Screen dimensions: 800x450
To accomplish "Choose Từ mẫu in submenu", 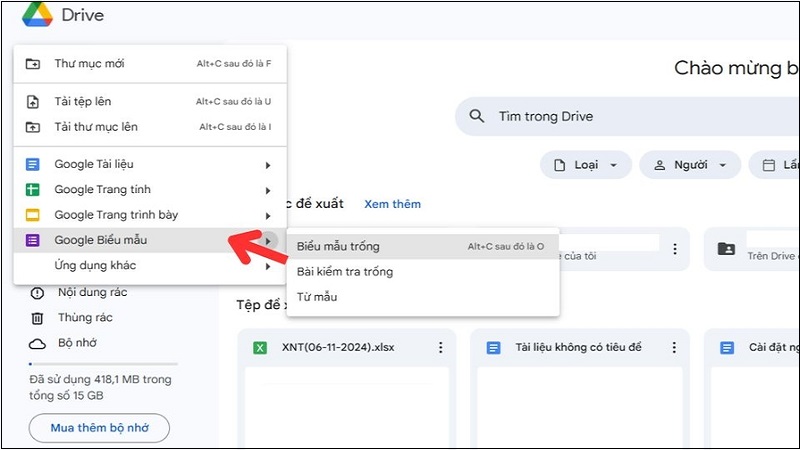I will click(423, 297).
